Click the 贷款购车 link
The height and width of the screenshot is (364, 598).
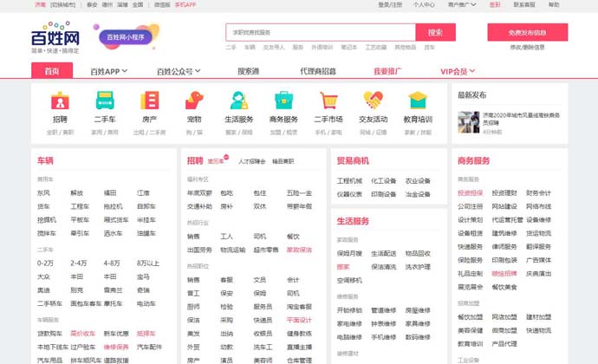tap(49, 334)
